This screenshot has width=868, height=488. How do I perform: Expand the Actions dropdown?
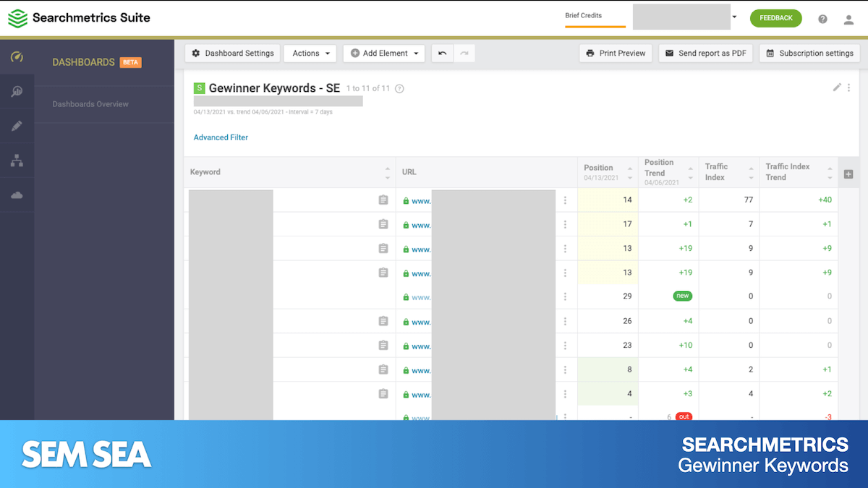pos(310,53)
